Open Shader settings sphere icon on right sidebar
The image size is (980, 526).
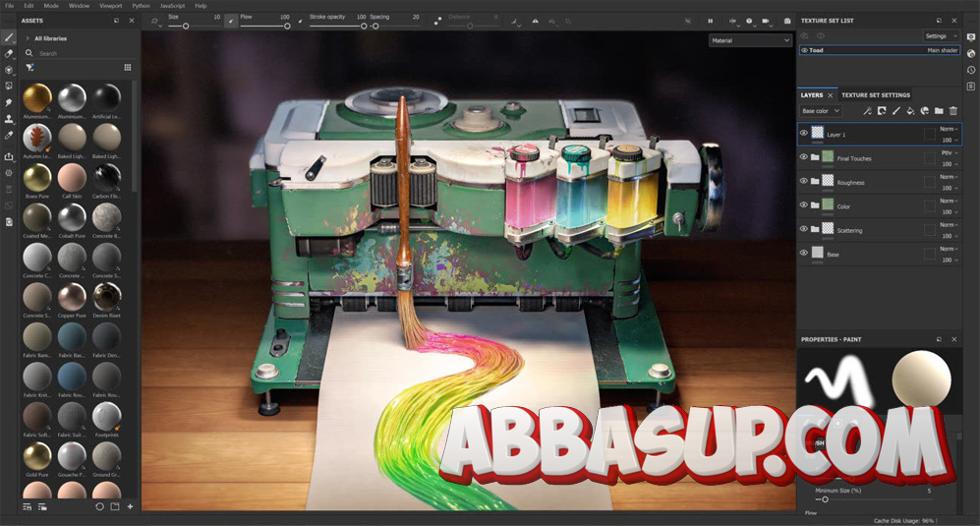[970, 54]
